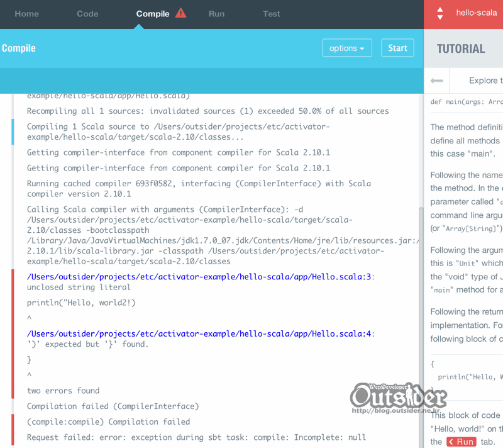Select the println("Hello, world2!) code line
Viewport: 503px width, 448px height.
tap(81, 303)
